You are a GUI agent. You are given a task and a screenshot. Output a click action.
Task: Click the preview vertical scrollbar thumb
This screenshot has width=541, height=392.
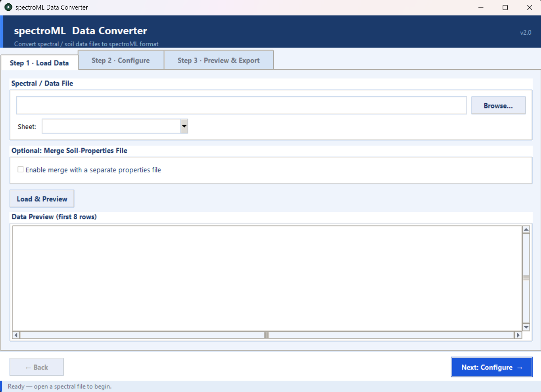[x=526, y=278]
